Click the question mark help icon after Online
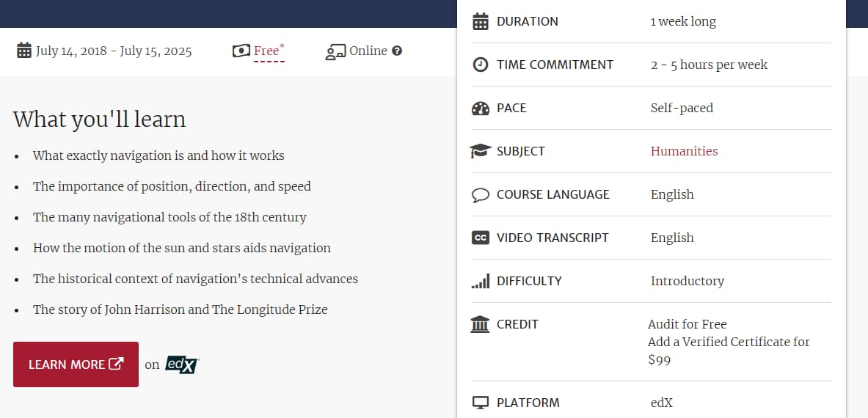The image size is (868, 418). coord(397,51)
